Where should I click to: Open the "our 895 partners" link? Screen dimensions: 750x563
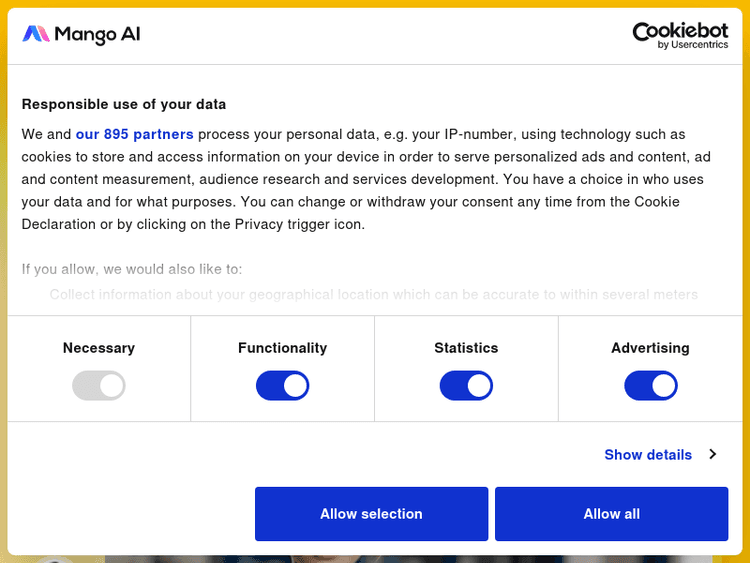click(x=134, y=134)
